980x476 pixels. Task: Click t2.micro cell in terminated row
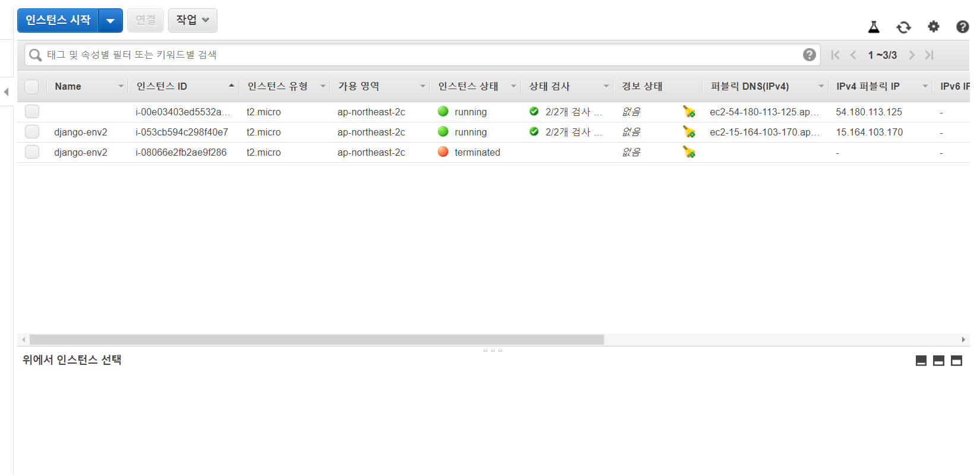click(x=264, y=152)
